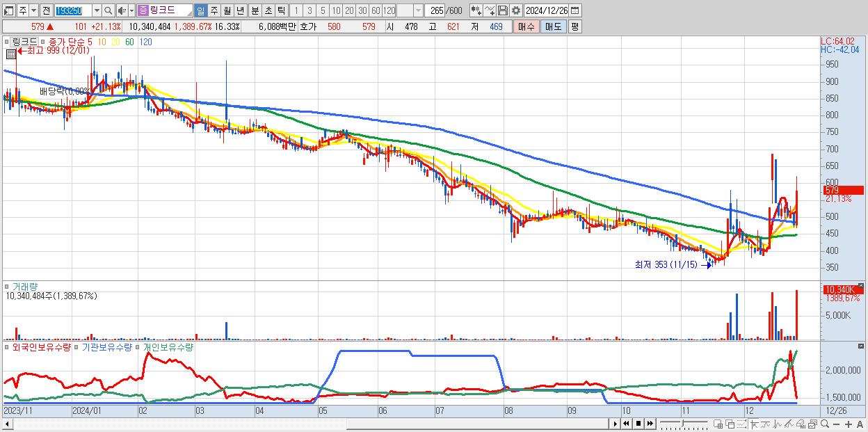
Task: Click the 매도 sell button
Action: [554, 26]
